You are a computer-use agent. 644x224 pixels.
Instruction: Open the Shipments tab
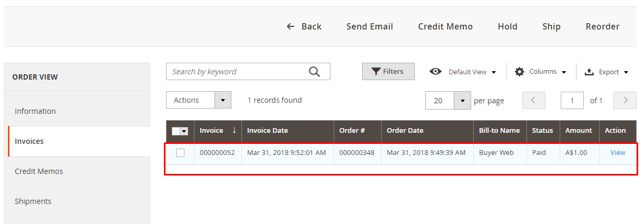tap(33, 201)
